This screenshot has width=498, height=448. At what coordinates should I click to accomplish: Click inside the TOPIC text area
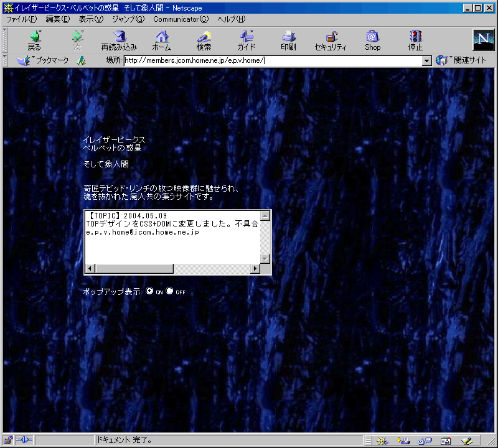pos(173,238)
